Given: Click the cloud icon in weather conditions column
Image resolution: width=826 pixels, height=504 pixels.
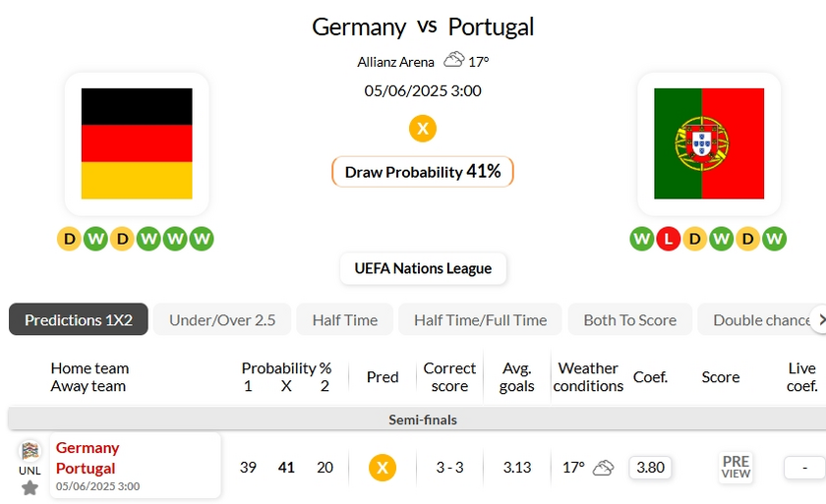Looking at the screenshot, I should click(604, 468).
